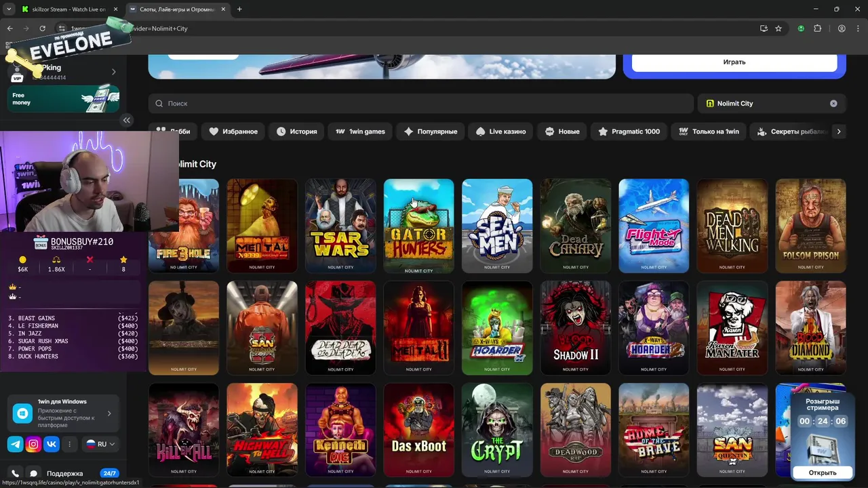Select the Pragmatic 1000 category tab
868x488 pixels.
pos(629,131)
